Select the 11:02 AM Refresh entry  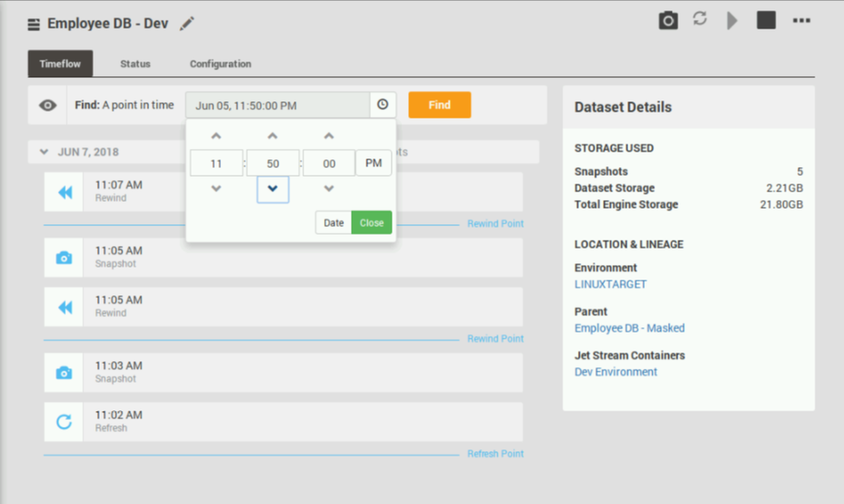coord(283,423)
